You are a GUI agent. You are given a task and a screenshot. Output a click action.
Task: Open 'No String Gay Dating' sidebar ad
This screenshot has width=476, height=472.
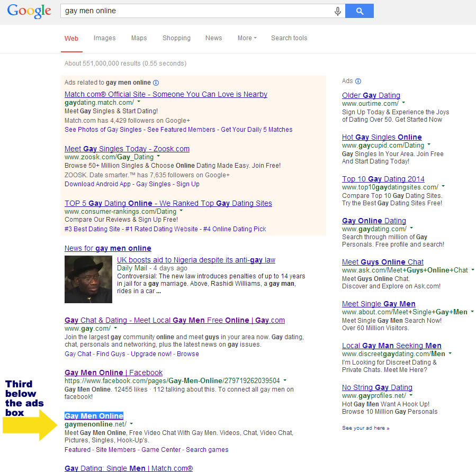[377, 388]
